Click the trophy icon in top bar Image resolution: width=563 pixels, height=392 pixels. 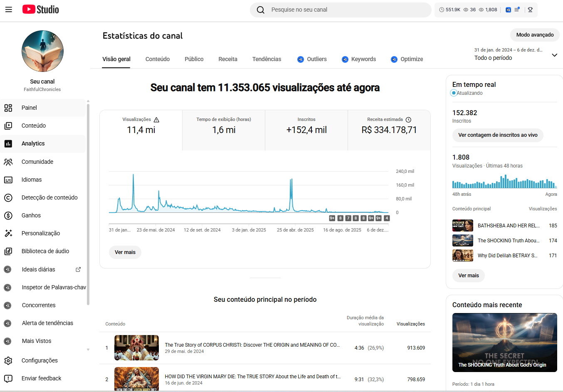(530, 10)
